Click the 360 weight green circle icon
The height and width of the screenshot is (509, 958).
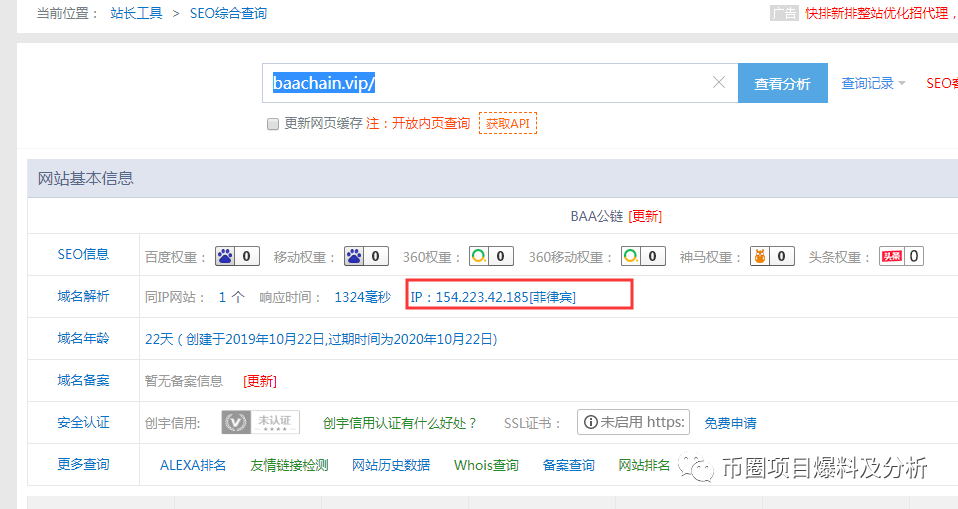[x=479, y=256]
